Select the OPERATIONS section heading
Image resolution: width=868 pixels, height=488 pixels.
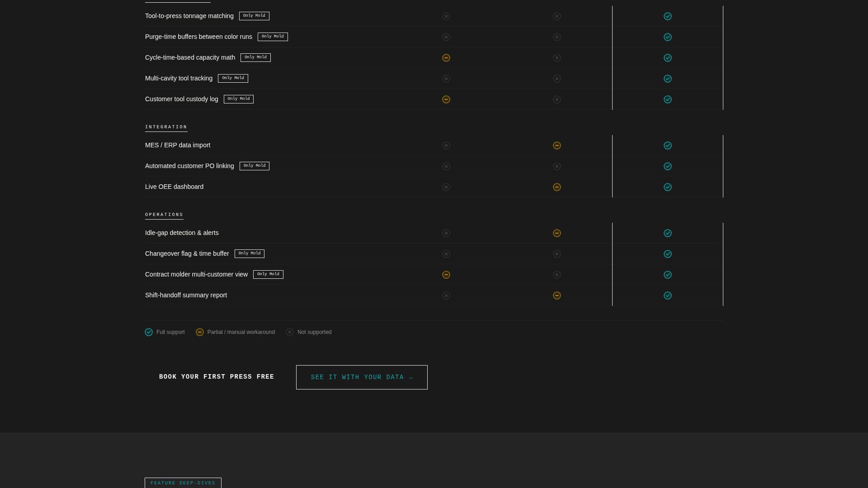point(164,215)
